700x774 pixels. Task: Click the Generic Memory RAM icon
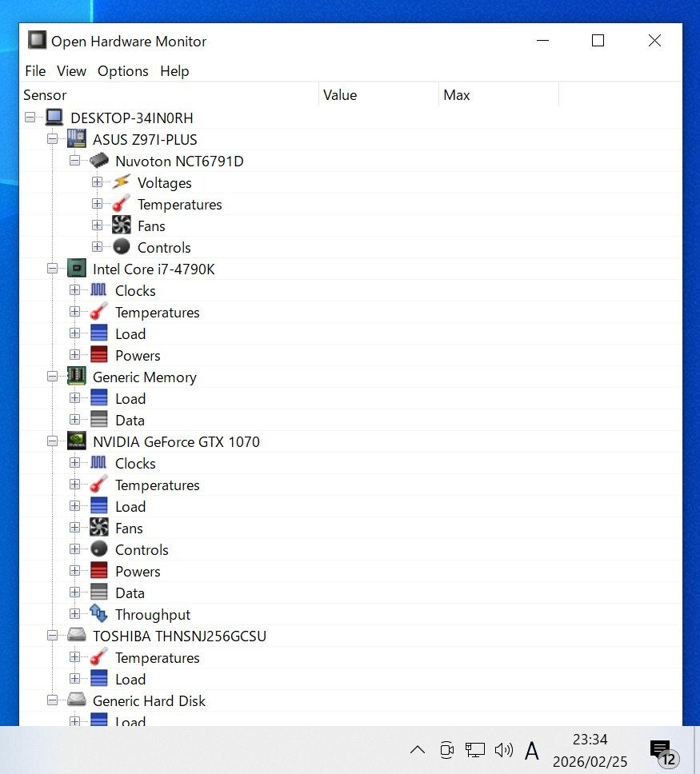coord(77,376)
